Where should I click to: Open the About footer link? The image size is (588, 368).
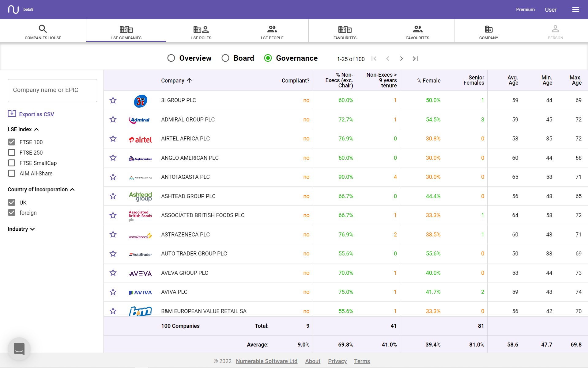tap(313, 361)
